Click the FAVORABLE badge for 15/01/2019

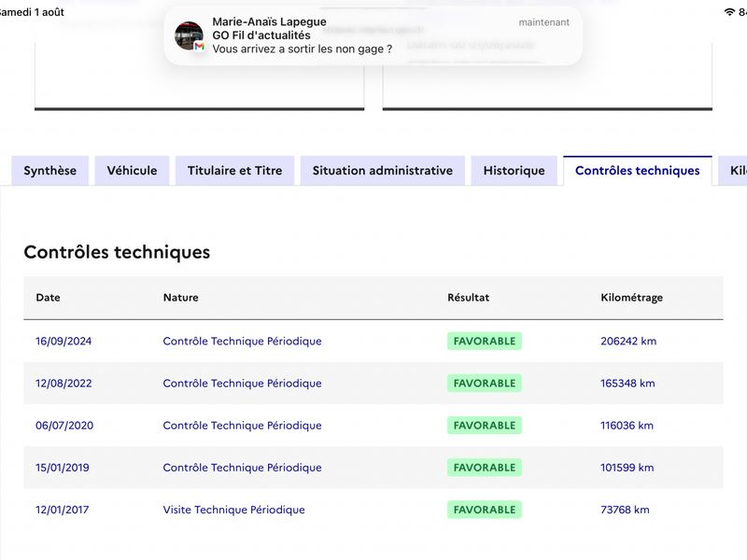[485, 468]
